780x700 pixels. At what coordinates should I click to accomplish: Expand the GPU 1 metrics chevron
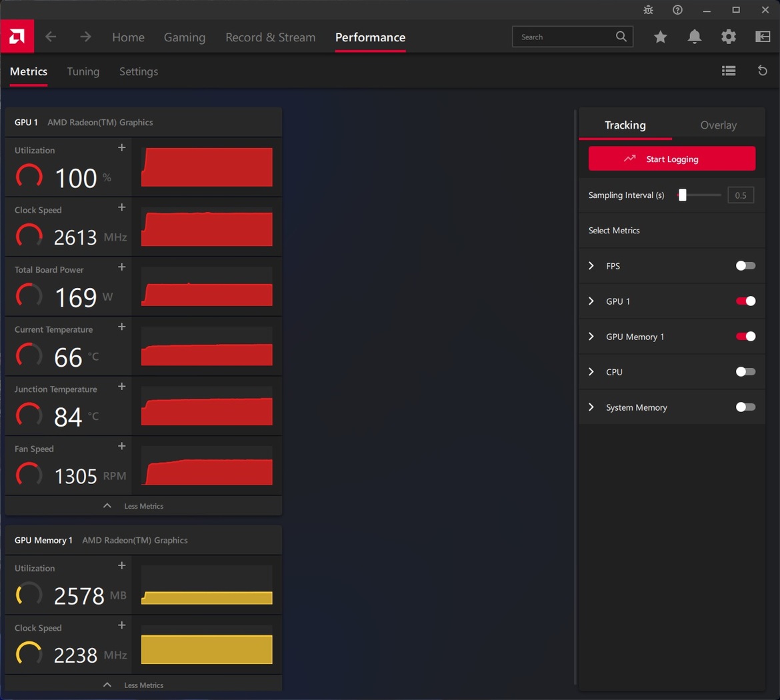click(591, 301)
